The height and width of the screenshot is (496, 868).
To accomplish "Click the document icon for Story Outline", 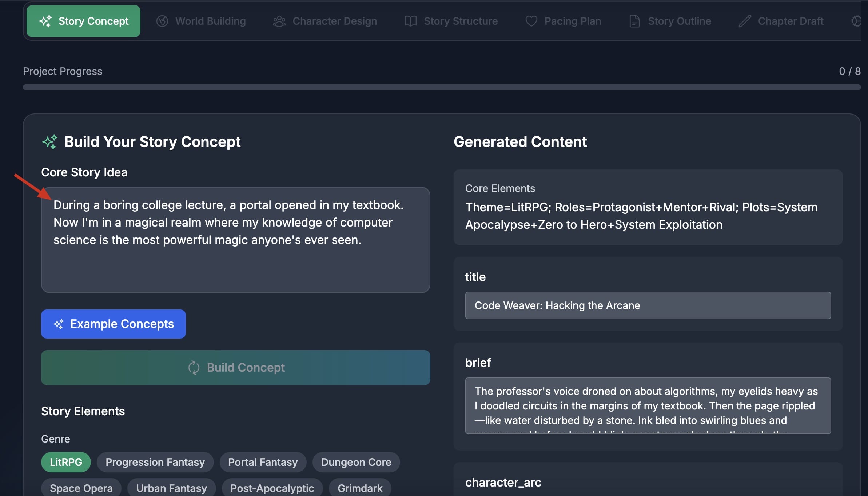I will tap(634, 21).
